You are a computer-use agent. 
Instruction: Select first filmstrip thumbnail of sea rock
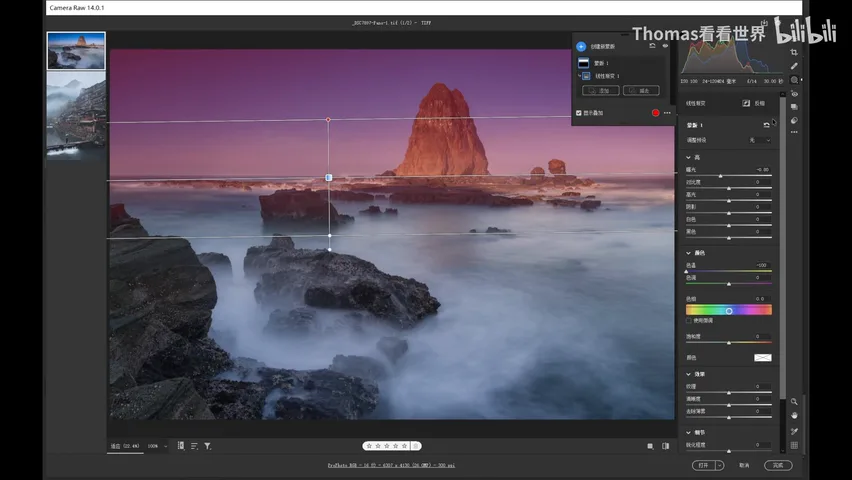pyautogui.click(x=76, y=51)
